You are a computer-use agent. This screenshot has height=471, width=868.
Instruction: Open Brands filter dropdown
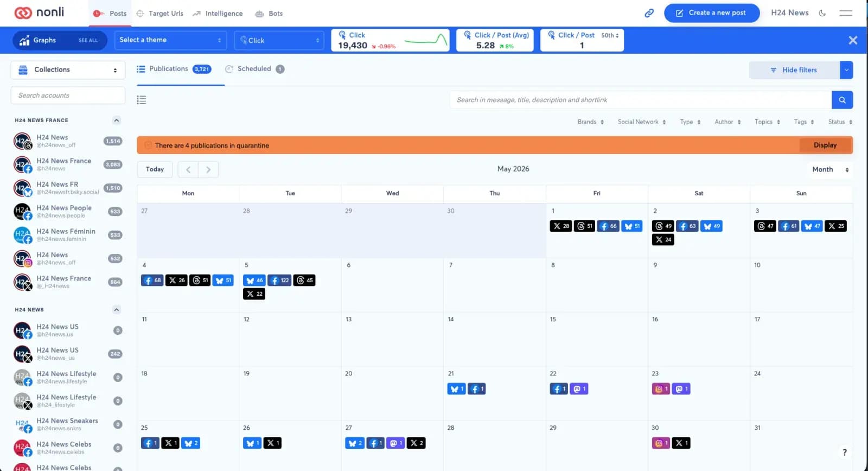click(x=591, y=122)
